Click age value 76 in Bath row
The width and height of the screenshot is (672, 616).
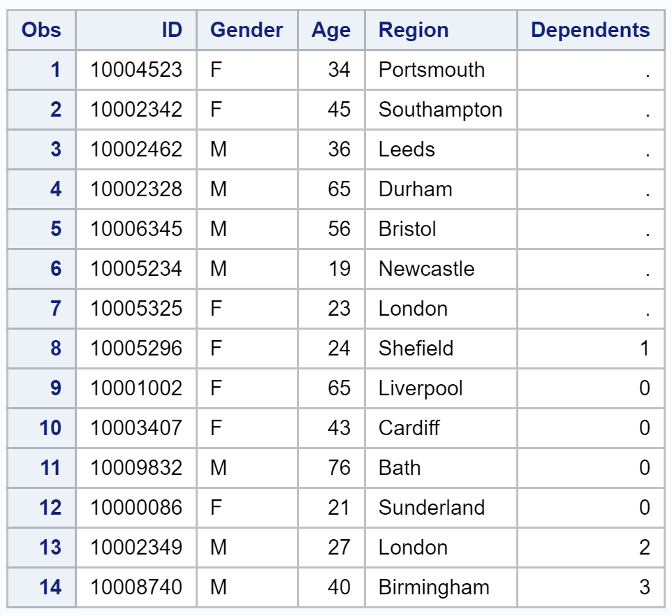click(331, 468)
